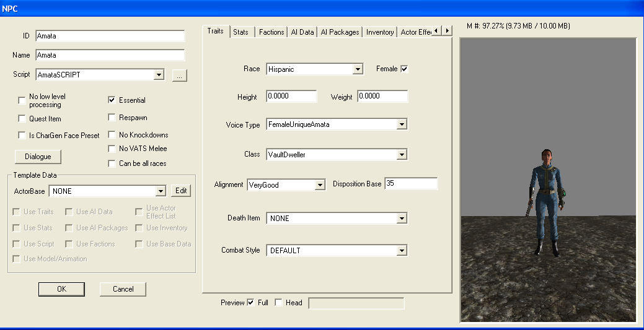Enable No VATS Melee checkbox
The width and height of the screenshot is (644, 330).
[x=112, y=149]
